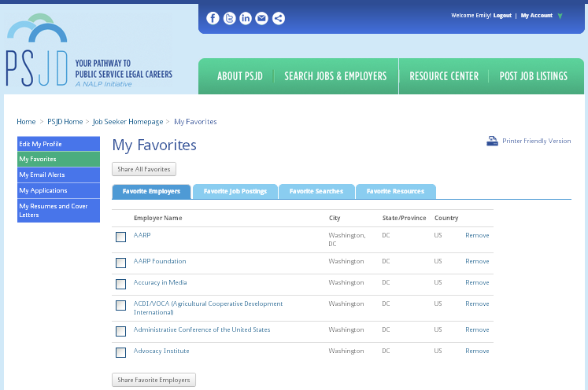588x390 pixels.
Task: Check the Accuracy in Media checkbox
Action: [x=120, y=284]
